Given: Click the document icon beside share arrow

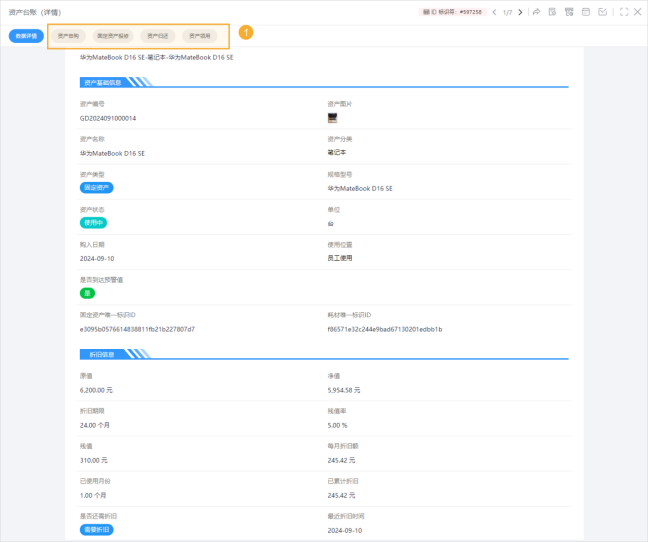Looking at the screenshot, I should (x=552, y=12).
